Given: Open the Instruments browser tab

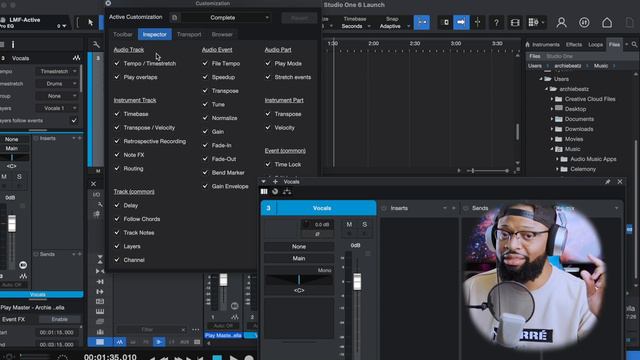Looking at the screenshot, I should [x=545, y=44].
